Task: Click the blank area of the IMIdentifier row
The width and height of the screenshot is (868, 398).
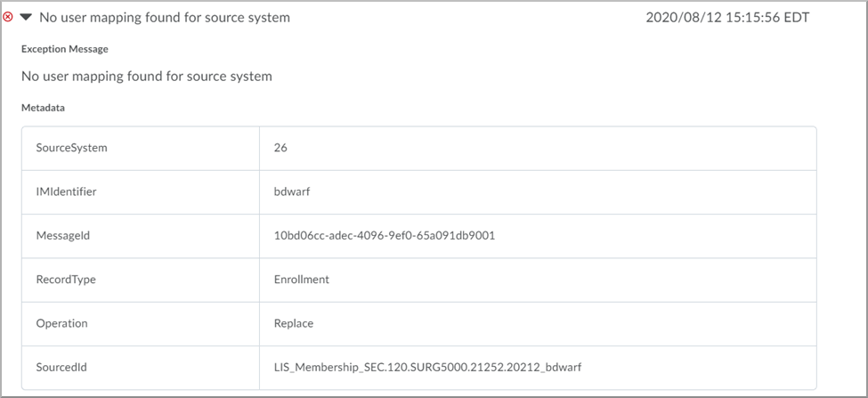Action: click(x=562, y=192)
